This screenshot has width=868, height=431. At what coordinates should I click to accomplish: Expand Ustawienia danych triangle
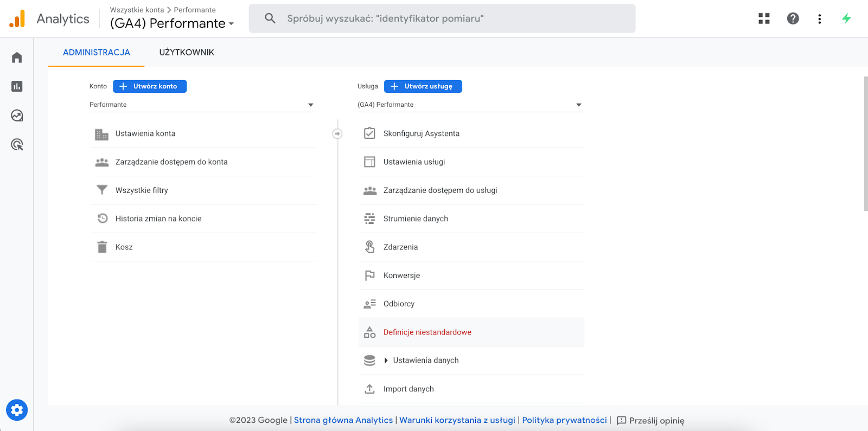[x=386, y=361]
